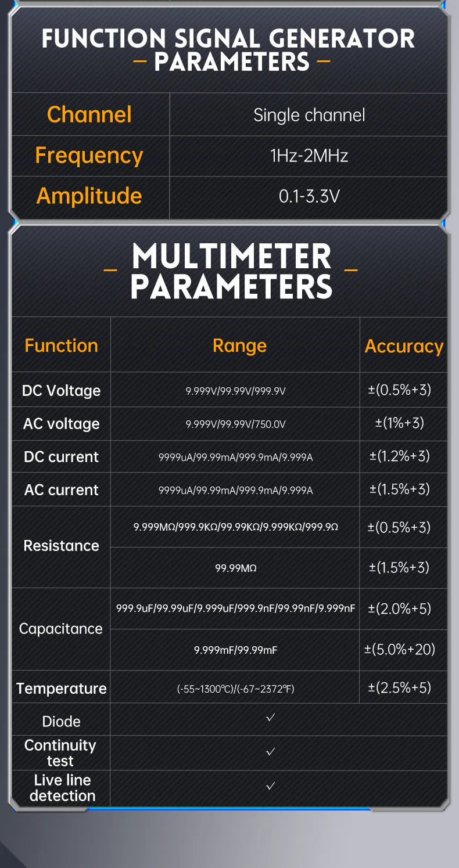This screenshot has width=459, height=868.
Task: Select the Resistance row label
Action: 61,546
